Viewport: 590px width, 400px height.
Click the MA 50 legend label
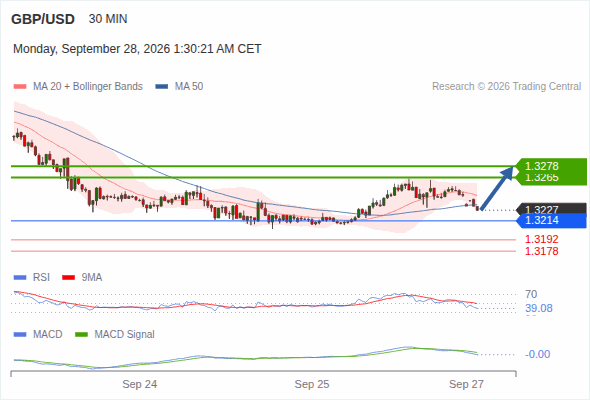point(189,87)
